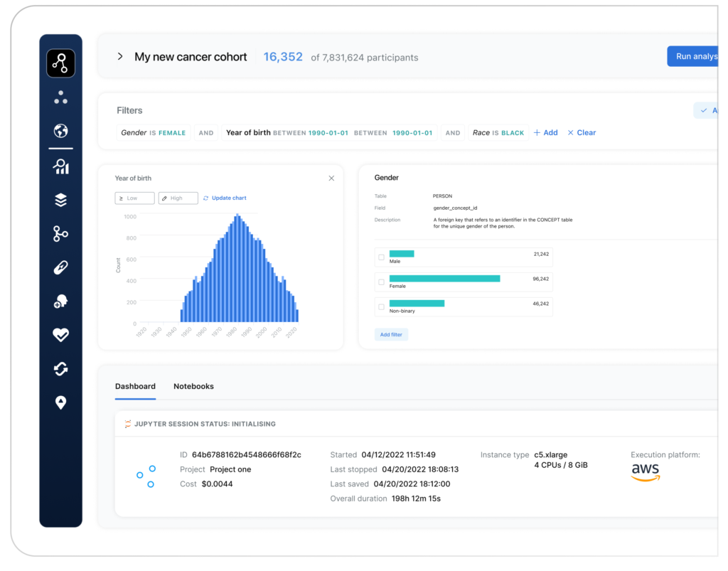Open the Gender IS FEMALE filter chip

click(154, 132)
